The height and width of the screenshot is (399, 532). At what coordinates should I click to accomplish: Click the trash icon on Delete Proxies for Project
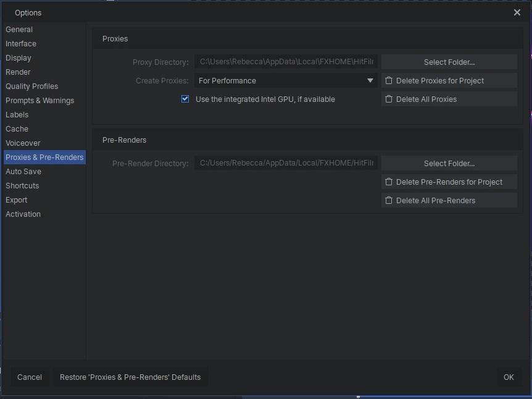pyautogui.click(x=389, y=80)
